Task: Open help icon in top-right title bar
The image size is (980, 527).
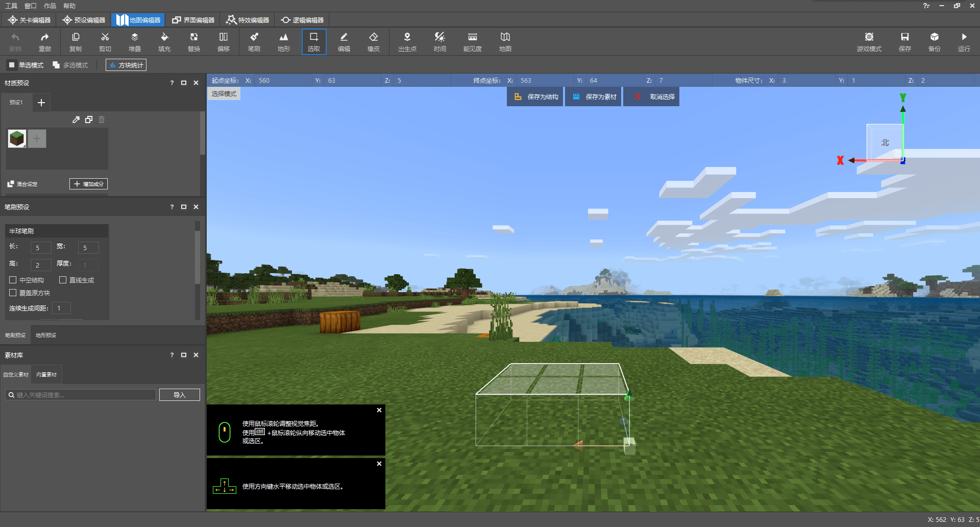Action: click(926, 6)
